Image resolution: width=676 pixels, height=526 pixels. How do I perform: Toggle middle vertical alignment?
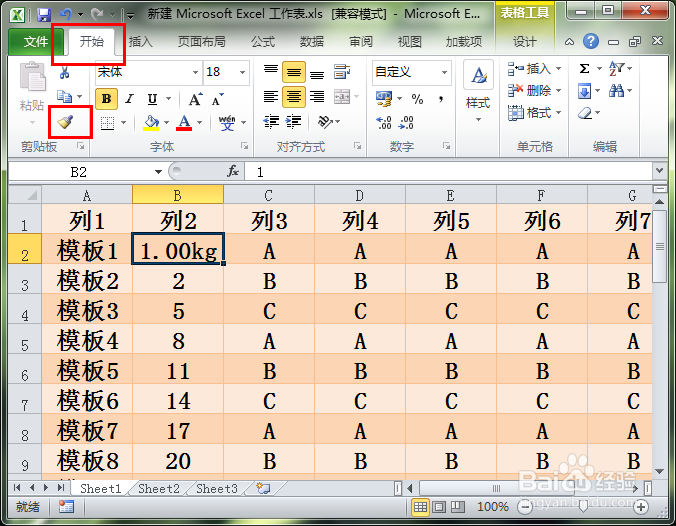coord(294,72)
